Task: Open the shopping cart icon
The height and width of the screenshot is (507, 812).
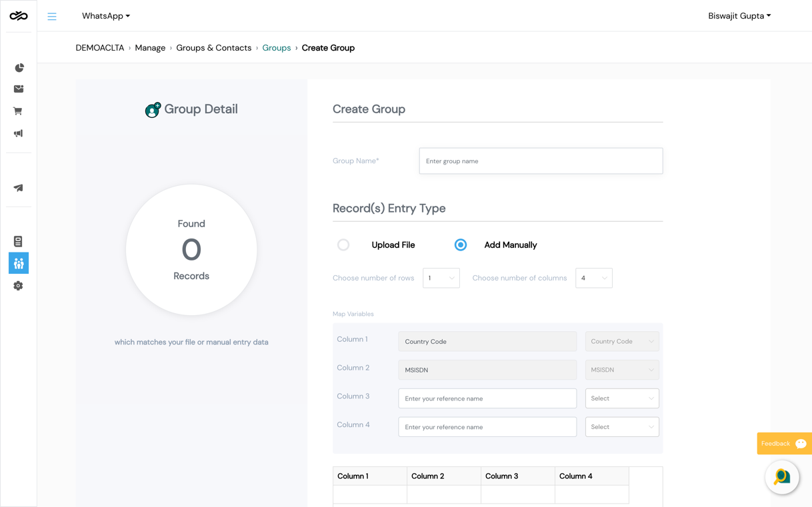Action: 18,111
